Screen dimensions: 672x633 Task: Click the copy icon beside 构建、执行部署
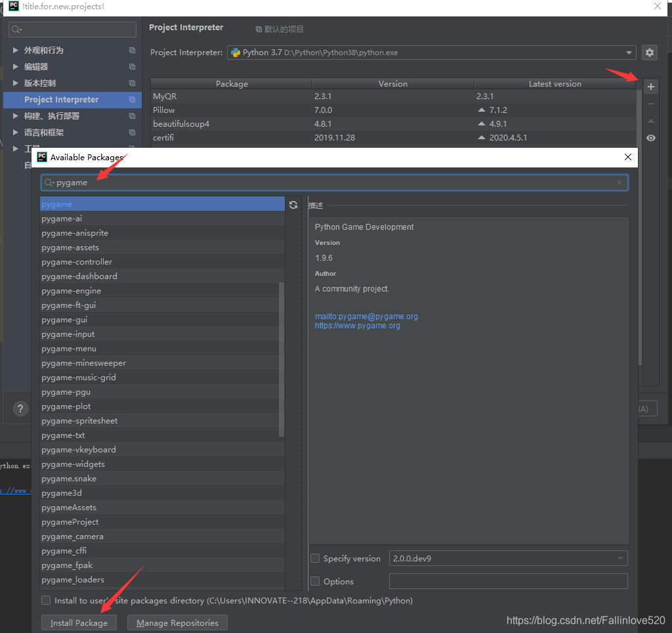pyautogui.click(x=132, y=116)
